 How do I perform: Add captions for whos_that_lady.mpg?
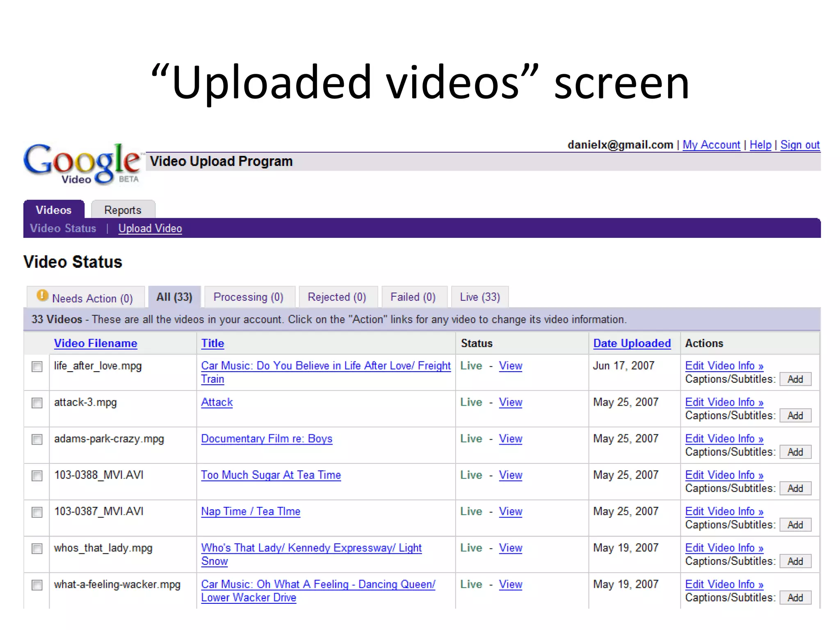click(795, 562)
